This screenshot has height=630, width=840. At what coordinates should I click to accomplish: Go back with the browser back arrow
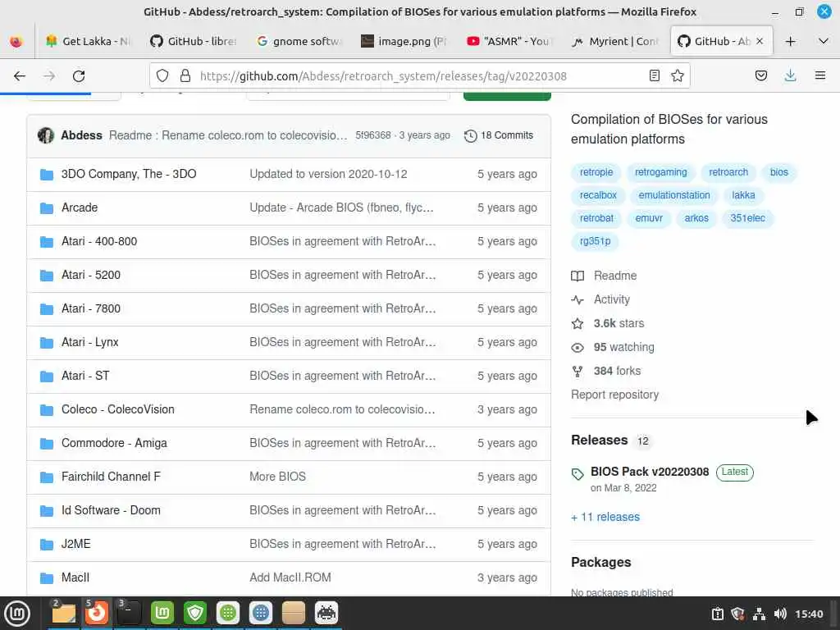[20, 76]
